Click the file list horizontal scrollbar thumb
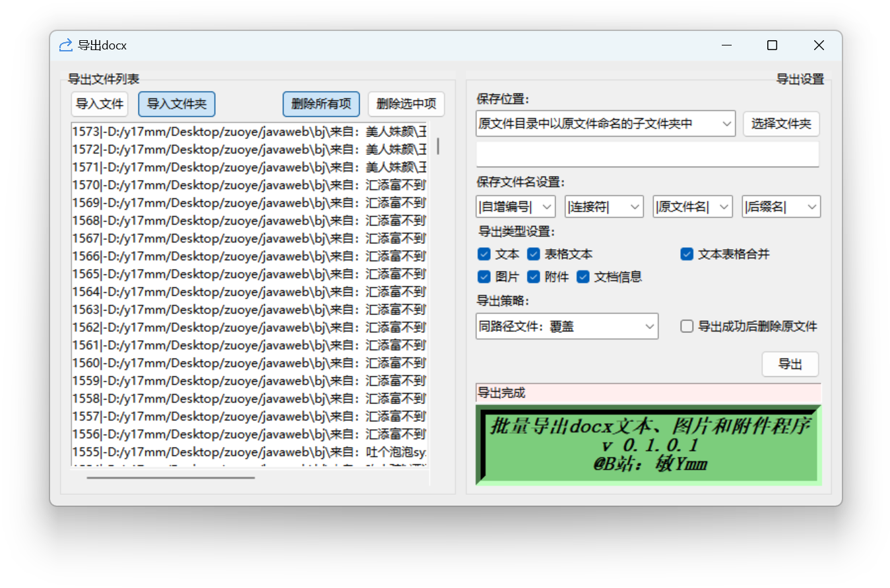This screenshot has width=890, height=588. click(171, 477)
